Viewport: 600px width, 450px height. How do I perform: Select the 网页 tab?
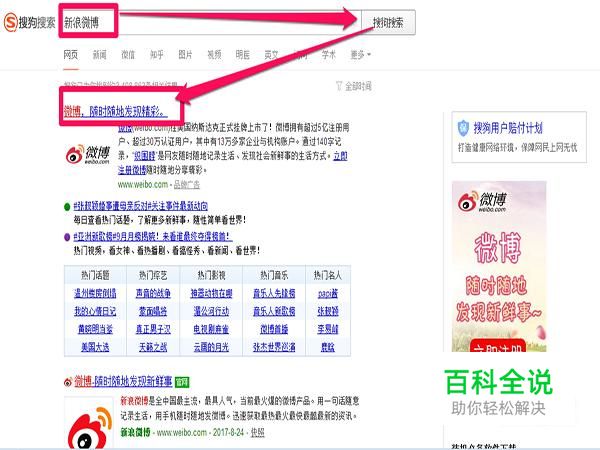[x=71, y=55]
